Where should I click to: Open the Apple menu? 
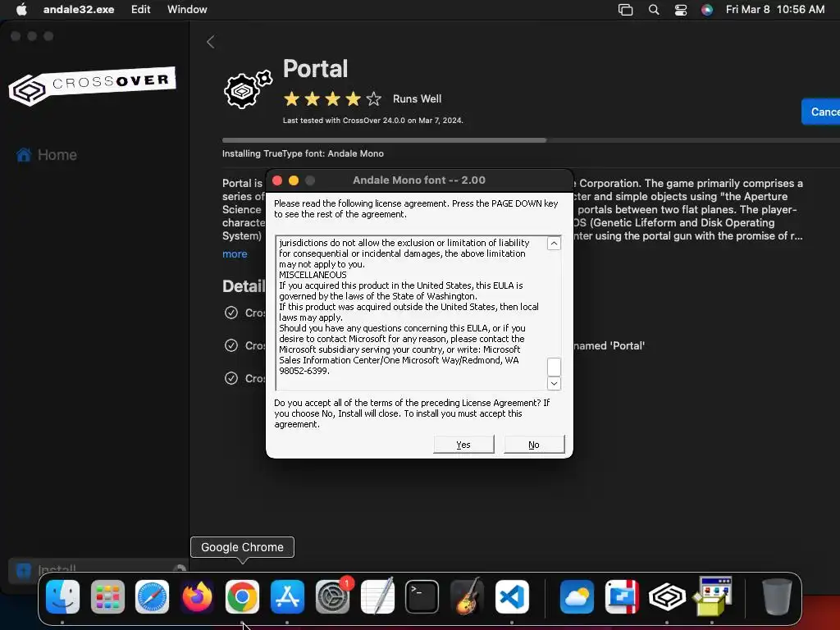(21, 9)
